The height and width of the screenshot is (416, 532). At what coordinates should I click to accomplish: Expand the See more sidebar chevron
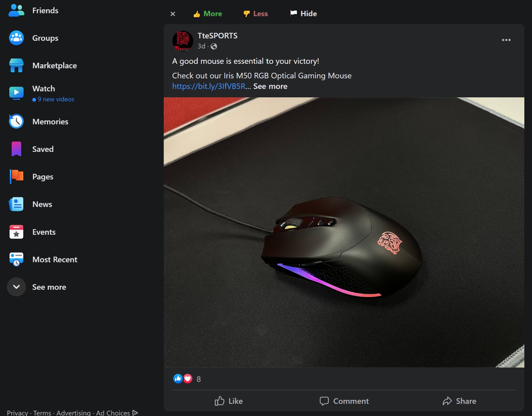pyautogui.click(x=16, y=287)
